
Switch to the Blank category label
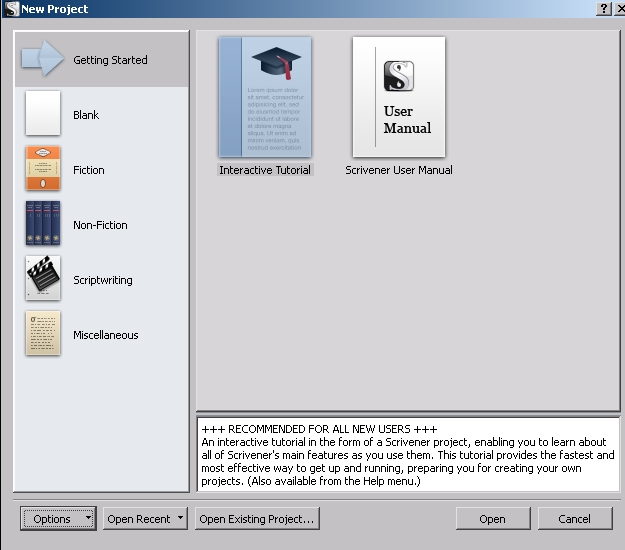86,115
